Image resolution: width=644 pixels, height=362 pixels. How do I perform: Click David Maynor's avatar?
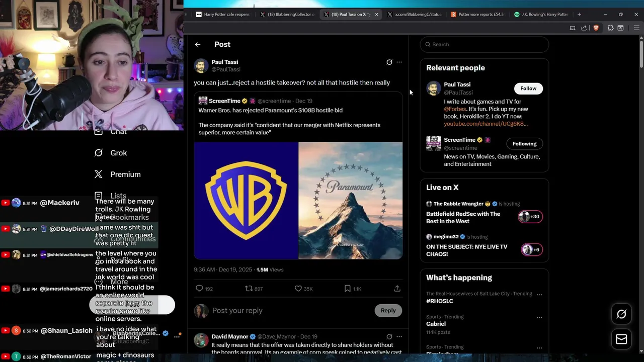201,340
